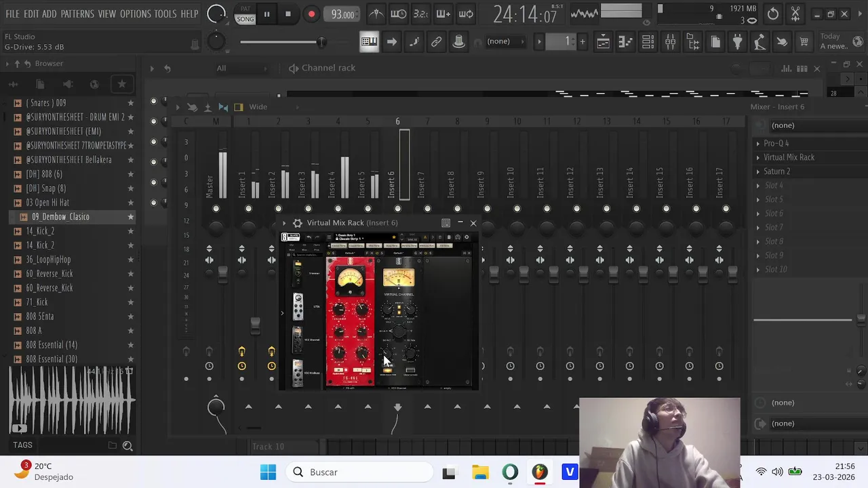Toggle favorite star for 808 A
This screenshot has width=868, height=488.
pyautogui.click(x=130, y=331)
